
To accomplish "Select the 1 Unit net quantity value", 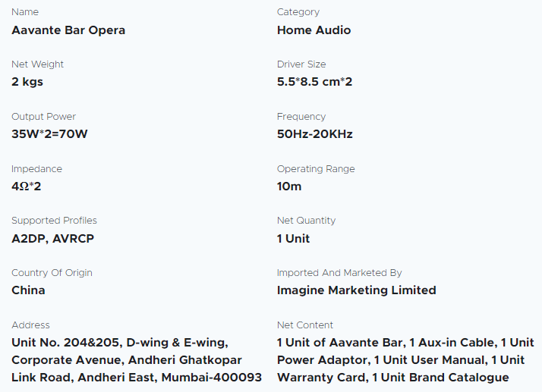I will 293,239.
